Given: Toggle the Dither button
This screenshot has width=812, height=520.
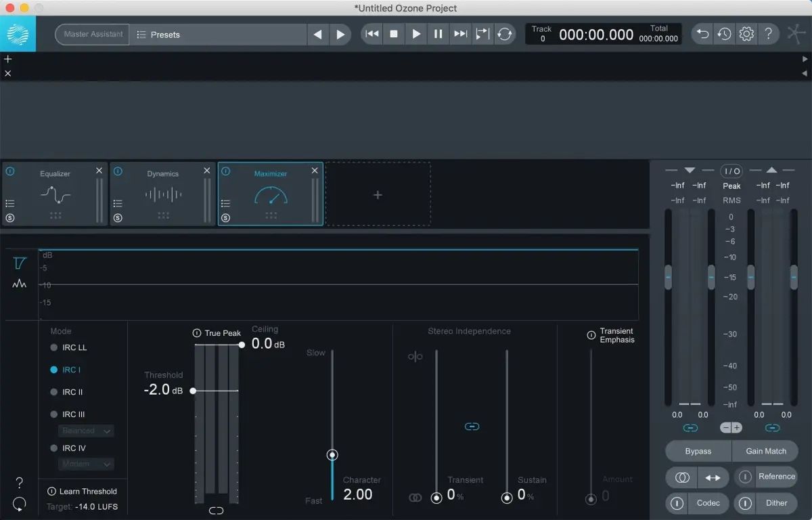Looking at the screenshot, I should point(766,503).
